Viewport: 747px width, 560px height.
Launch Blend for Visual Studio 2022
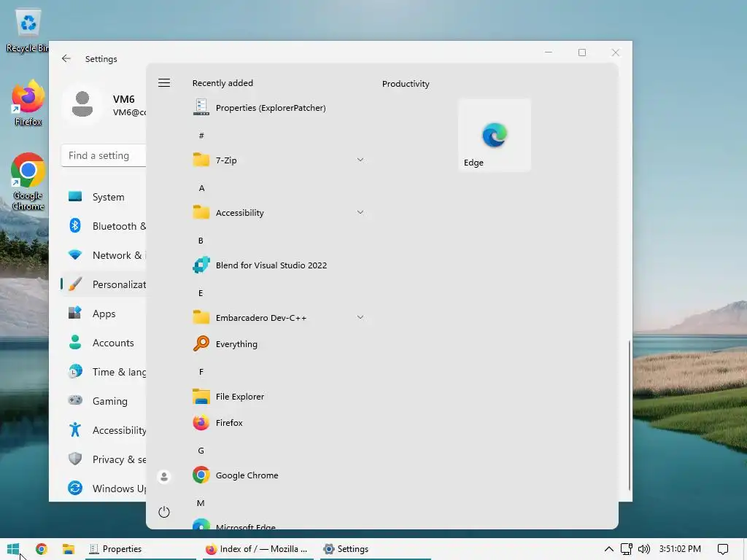click(279, 265)
